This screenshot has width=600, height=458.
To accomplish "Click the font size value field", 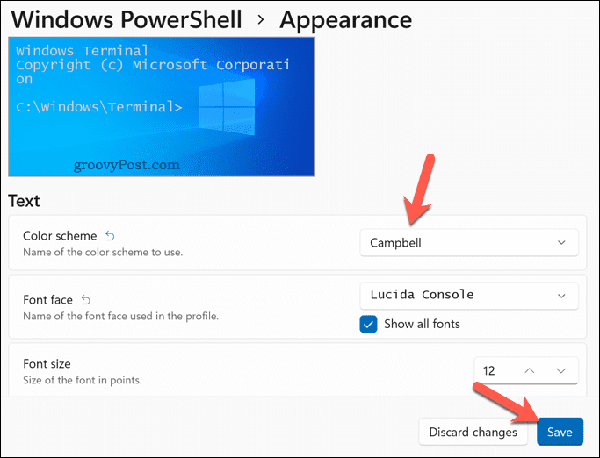I will click(x=493, y=370).
